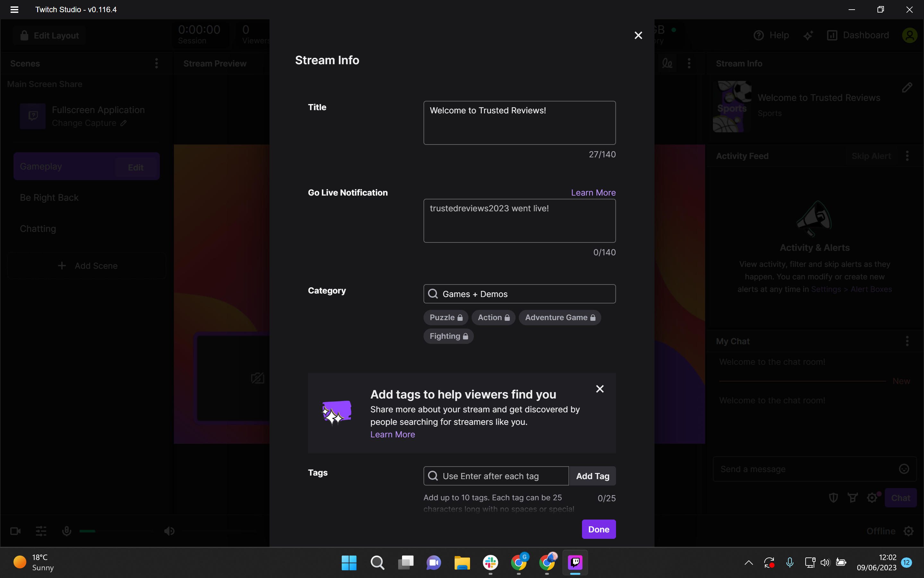Select the Adventure Game category tag
The image size is (924, 578).
[560, 317]
